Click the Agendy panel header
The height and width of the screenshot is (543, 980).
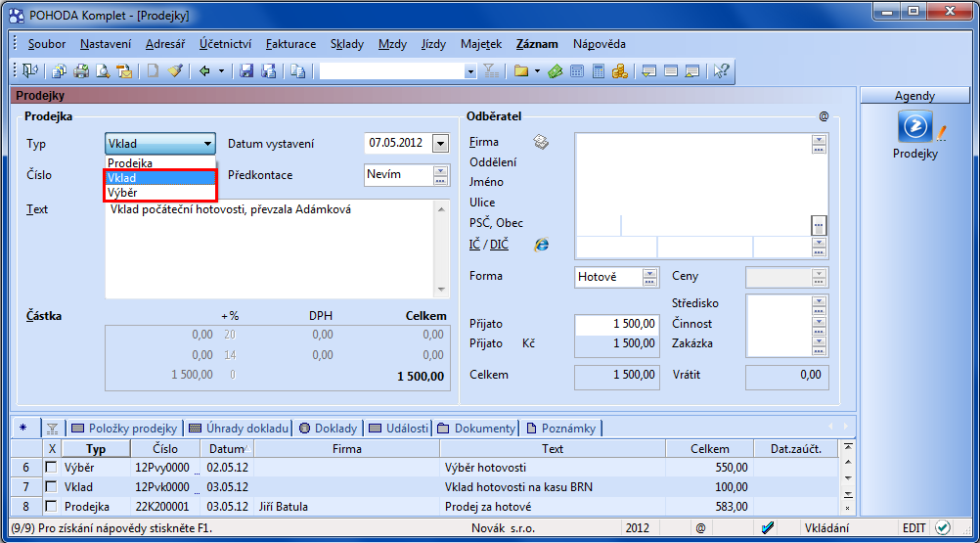coord(915,96)
